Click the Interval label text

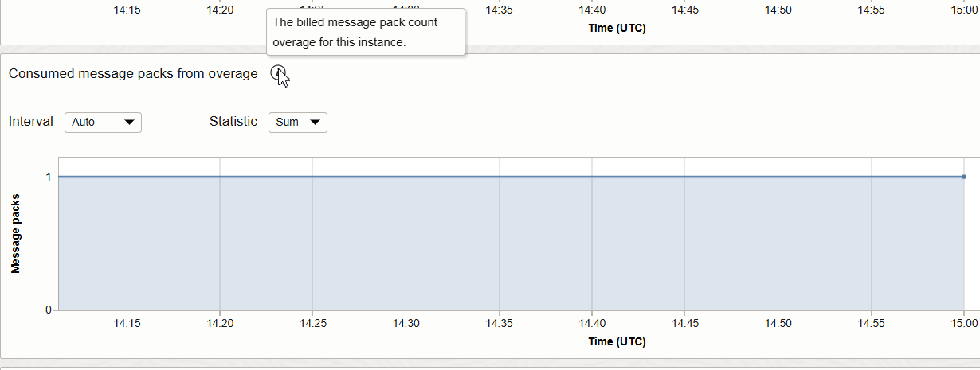pos(31,122)
